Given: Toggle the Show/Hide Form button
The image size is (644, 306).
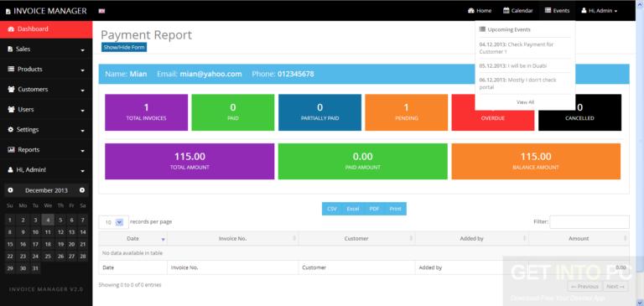Looking at the screenshot, I should 124,47.
